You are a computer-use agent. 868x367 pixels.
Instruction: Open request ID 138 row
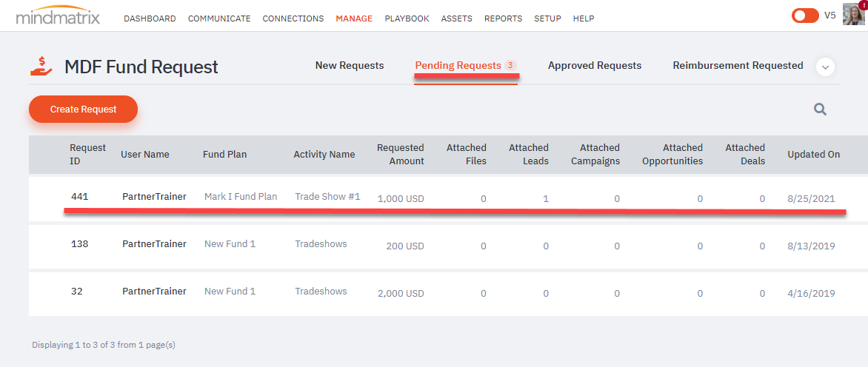[x=448, y=245]
